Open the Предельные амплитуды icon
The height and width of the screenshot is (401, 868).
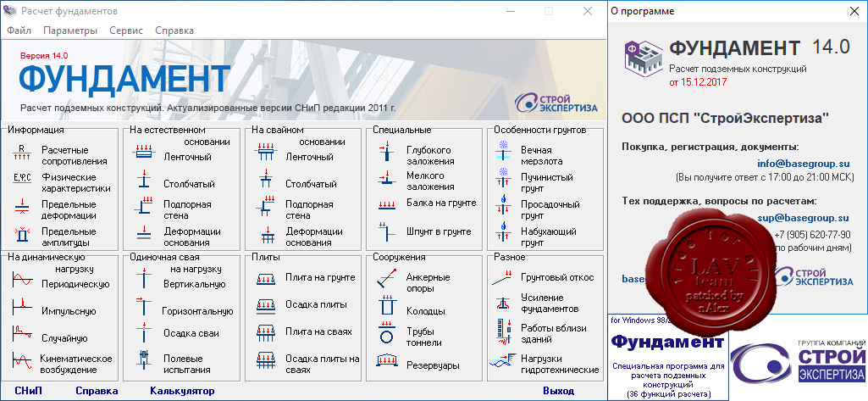click(x=22, y=237)
